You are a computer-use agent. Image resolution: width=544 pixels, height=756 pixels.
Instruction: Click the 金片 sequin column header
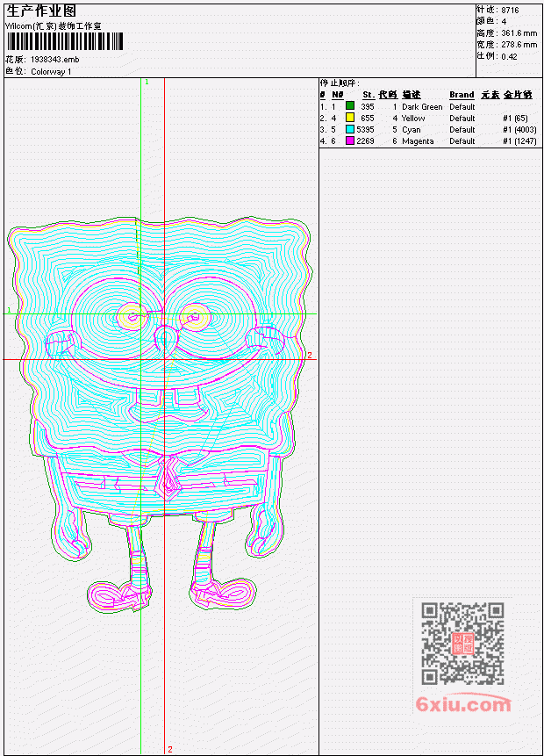(x=518, y=95)
